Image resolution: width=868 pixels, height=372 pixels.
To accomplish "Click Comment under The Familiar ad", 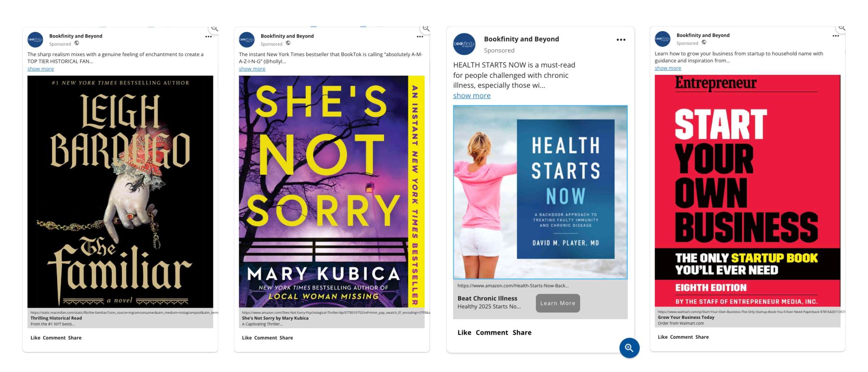I will (54, 338).
